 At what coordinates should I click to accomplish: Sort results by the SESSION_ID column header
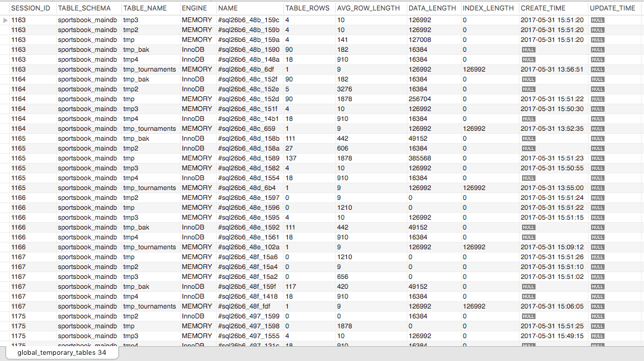tap(30, 8)
